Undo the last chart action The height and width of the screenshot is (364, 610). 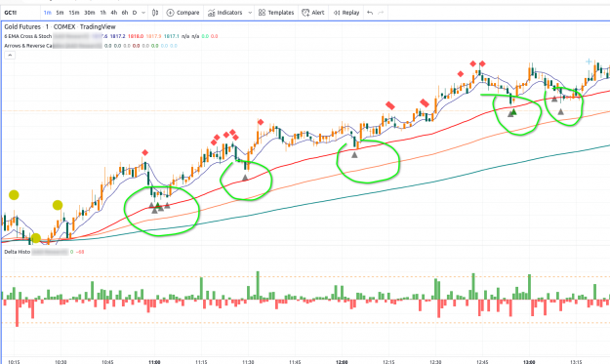[370, 13]
